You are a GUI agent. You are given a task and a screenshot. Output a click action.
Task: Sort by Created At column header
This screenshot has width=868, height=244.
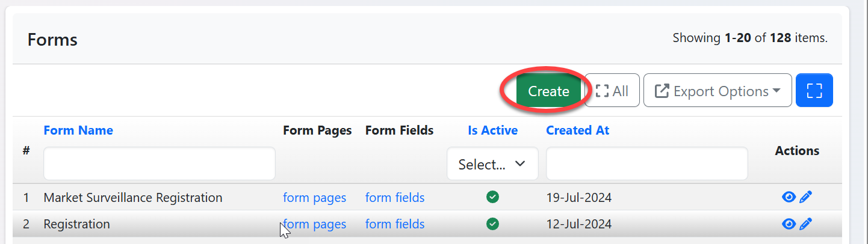click(x=577, y=130)
